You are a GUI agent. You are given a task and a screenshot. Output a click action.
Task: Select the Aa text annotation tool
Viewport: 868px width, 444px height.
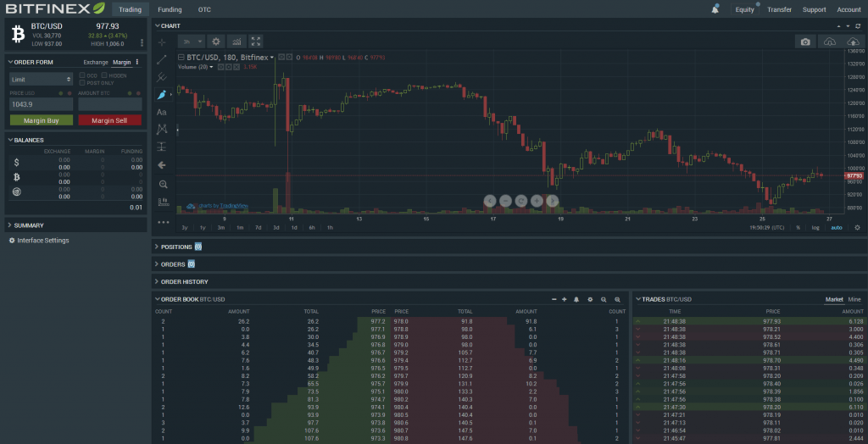point(162,113)
